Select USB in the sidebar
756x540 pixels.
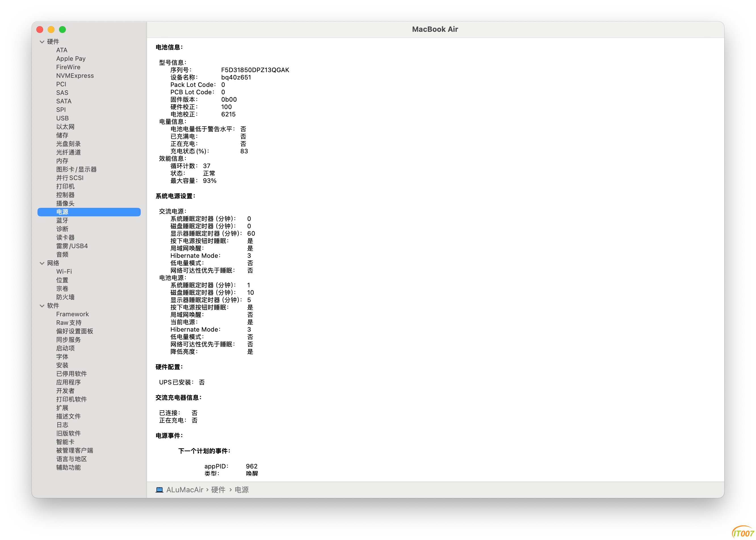pos(62,118)
